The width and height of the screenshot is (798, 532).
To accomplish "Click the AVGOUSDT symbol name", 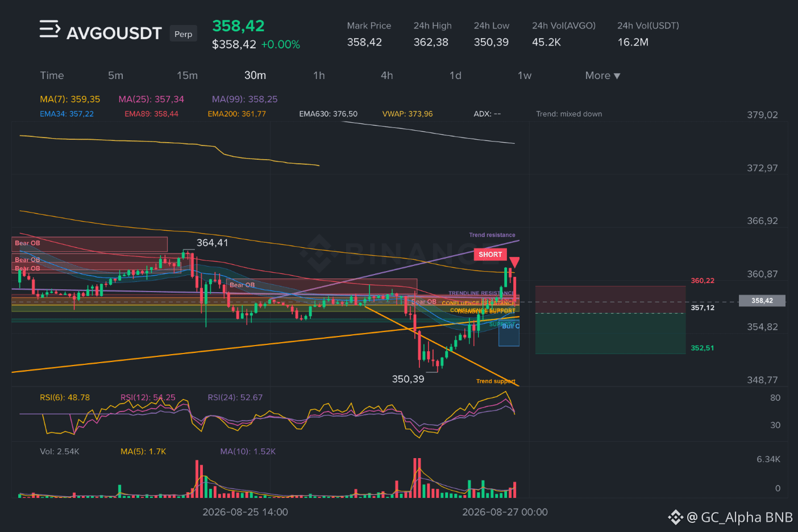I will (x=114, y=34).
